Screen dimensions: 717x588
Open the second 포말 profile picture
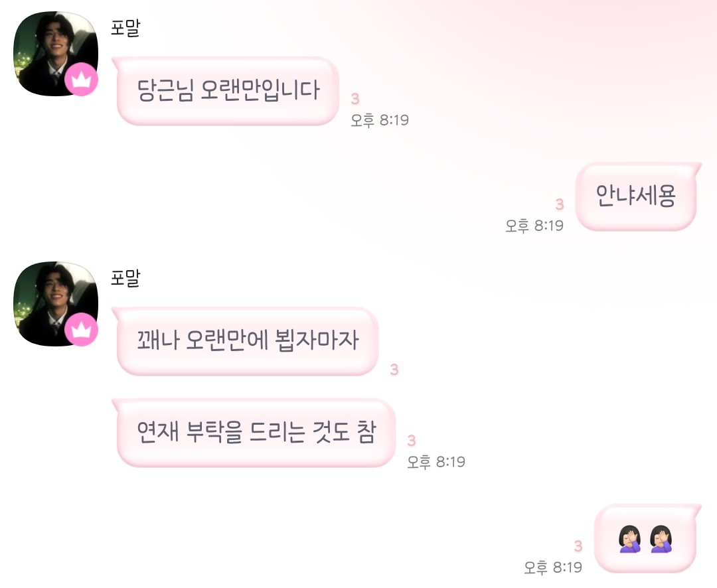tap(55, 303)
